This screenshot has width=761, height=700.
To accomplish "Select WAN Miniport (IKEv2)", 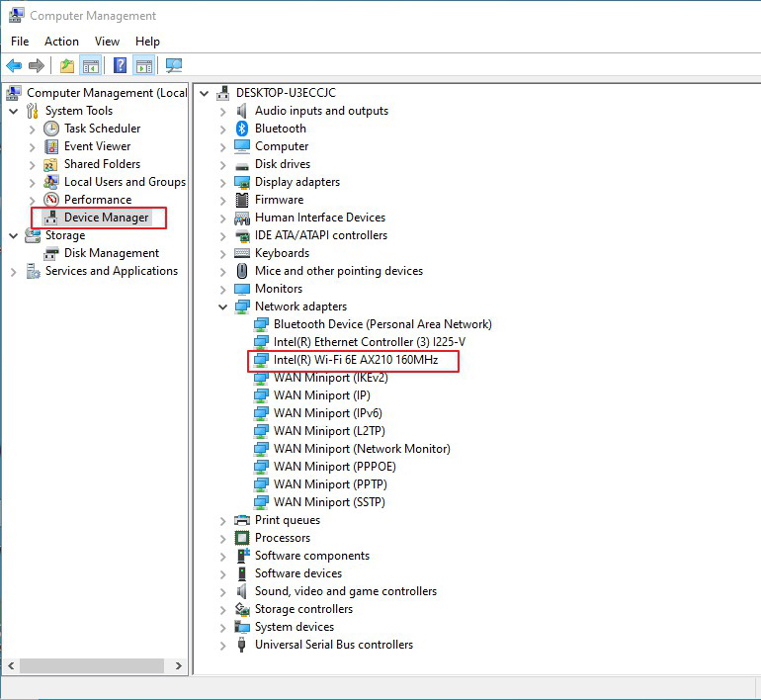I will (x=331, y=378).
